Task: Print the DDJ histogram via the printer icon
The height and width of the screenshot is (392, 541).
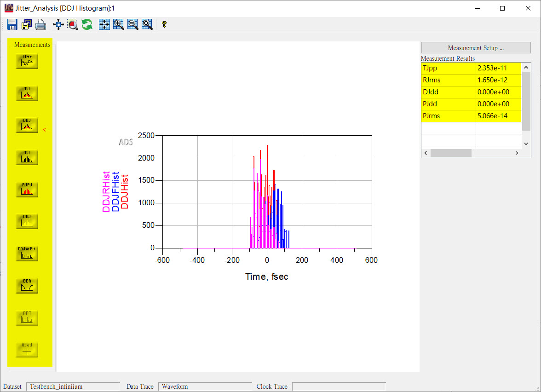Action: pyautogui.click(x=40, y=24)
